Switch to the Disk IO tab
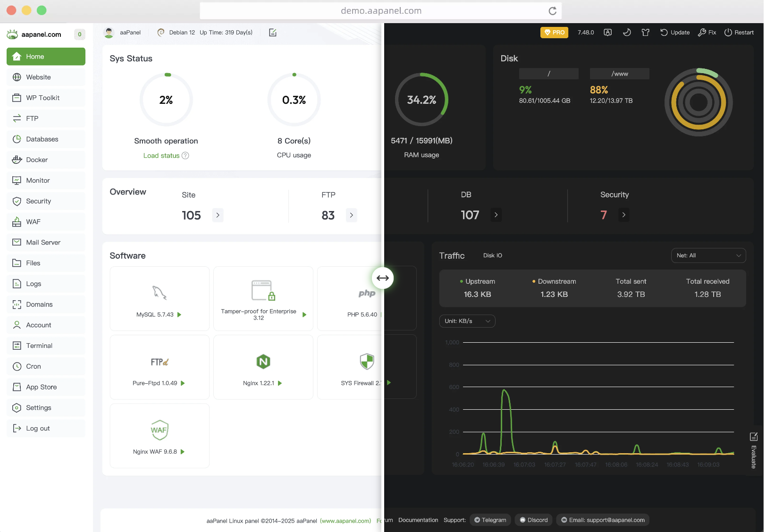Viewport: 766px width, 532px height. (x=492, y=255)
